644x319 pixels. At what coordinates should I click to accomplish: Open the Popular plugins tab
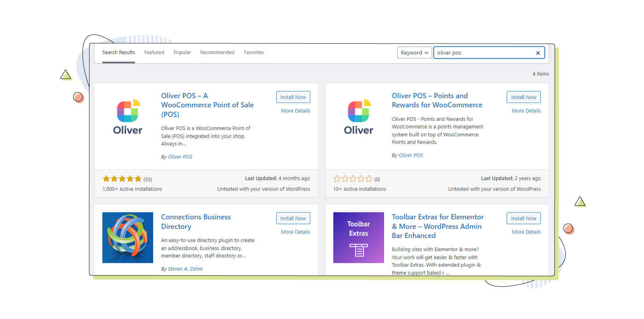click(x=182, y=52)
